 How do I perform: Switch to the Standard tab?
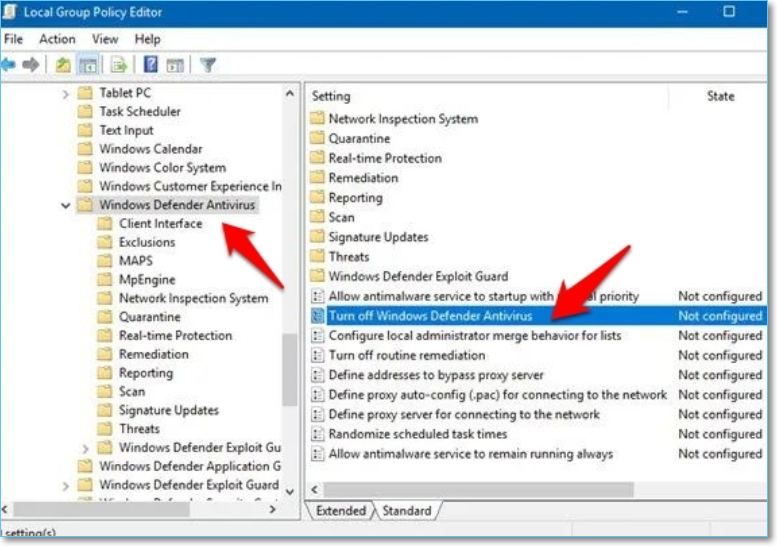point(407,510)
